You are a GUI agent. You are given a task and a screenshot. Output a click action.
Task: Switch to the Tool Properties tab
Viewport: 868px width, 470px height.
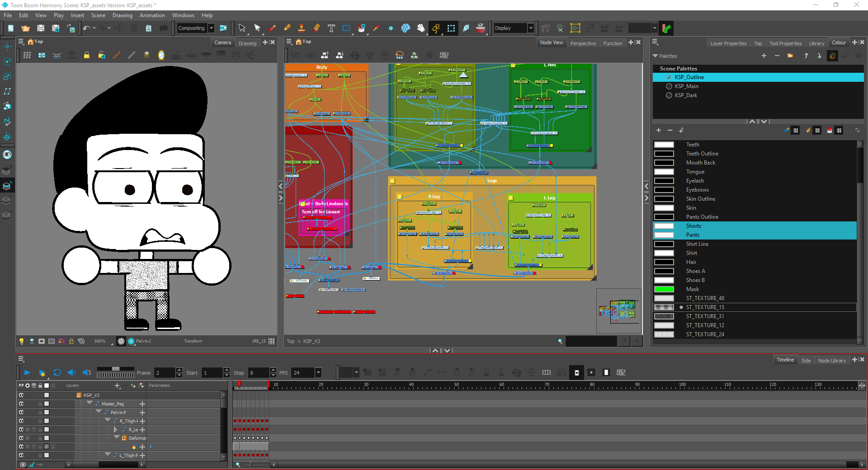[x=785, y=43]
